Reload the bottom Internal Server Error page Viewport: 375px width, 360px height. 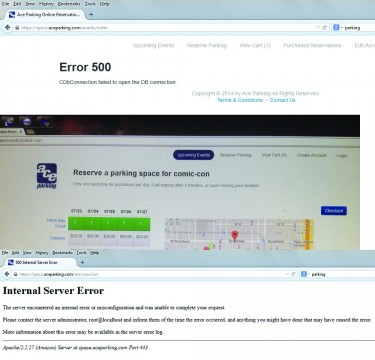(293, 274)
